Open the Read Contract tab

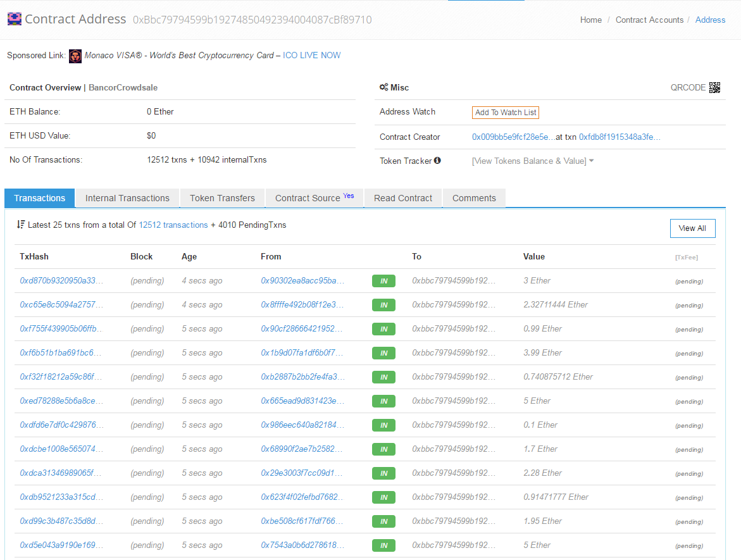402,198
